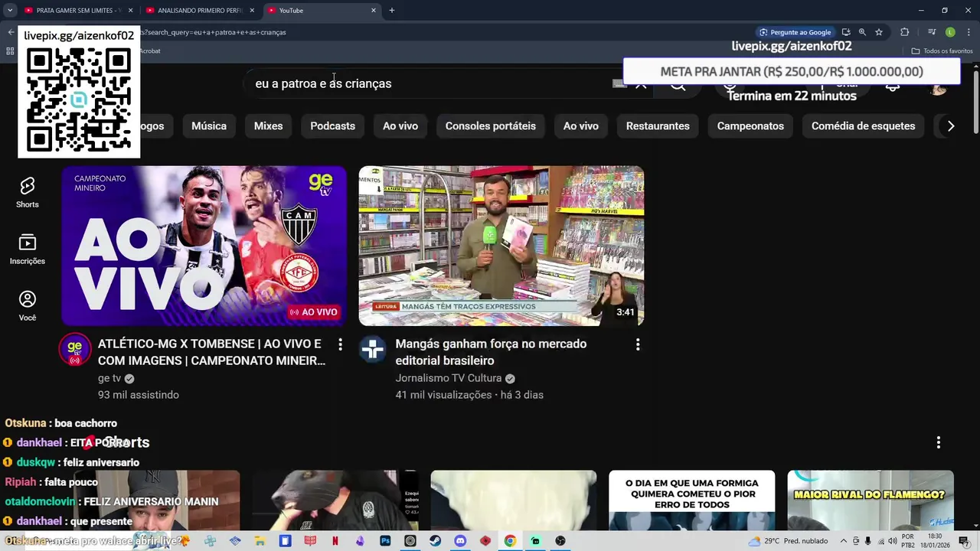Select the Restaurantes filter chip
980x551 pixels.
(x=658, y=126)
